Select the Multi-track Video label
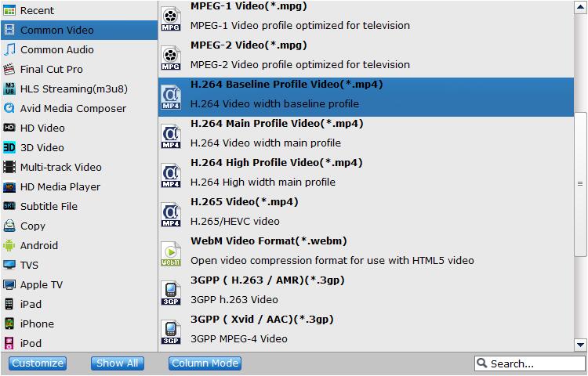 [x=60, y=167]
